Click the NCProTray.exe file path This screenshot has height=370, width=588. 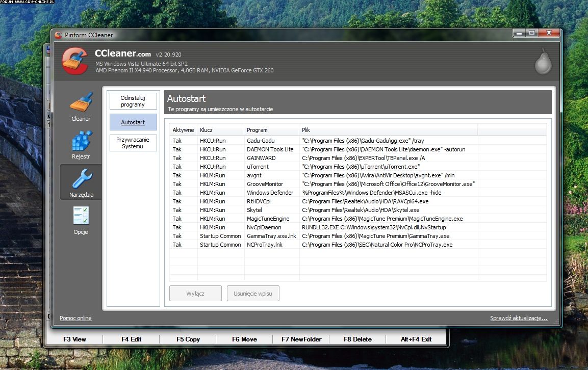point(377,245)
